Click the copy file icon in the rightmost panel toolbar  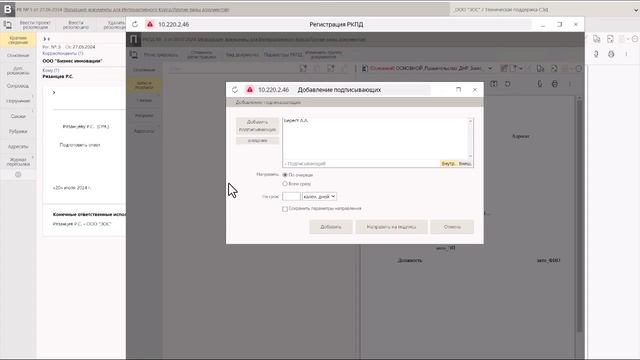click(x=596, y=39)
